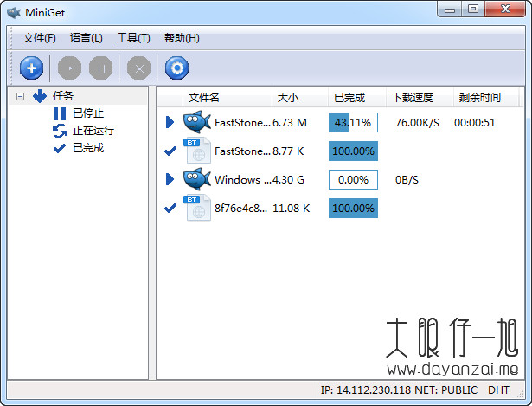
Task: Click the greyed-out start download button
Action: pos(69,68)
